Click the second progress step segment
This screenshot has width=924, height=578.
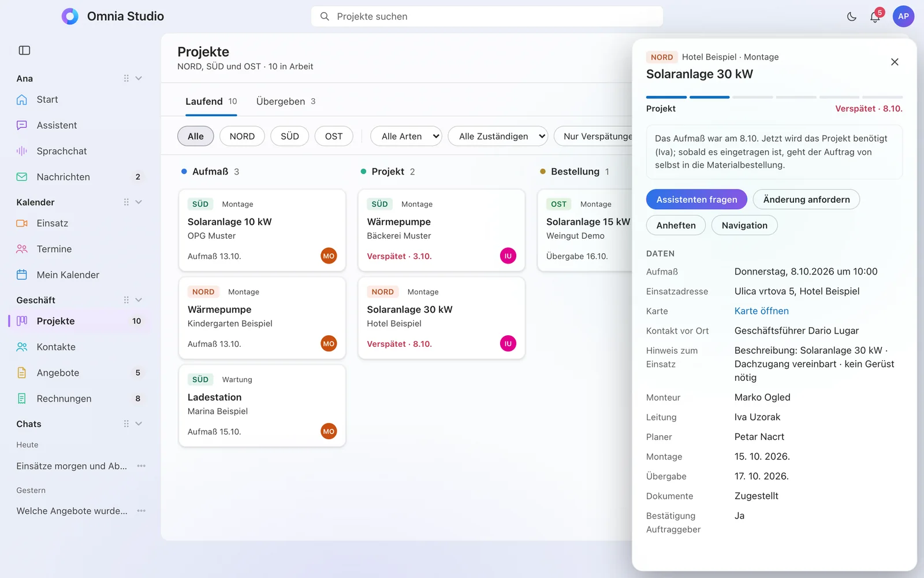coord(710,97)
